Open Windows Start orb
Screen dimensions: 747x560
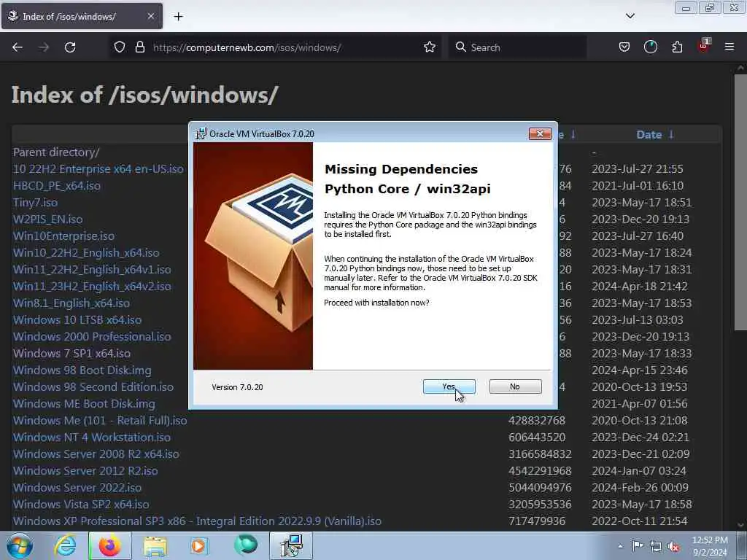coord(20,546)
